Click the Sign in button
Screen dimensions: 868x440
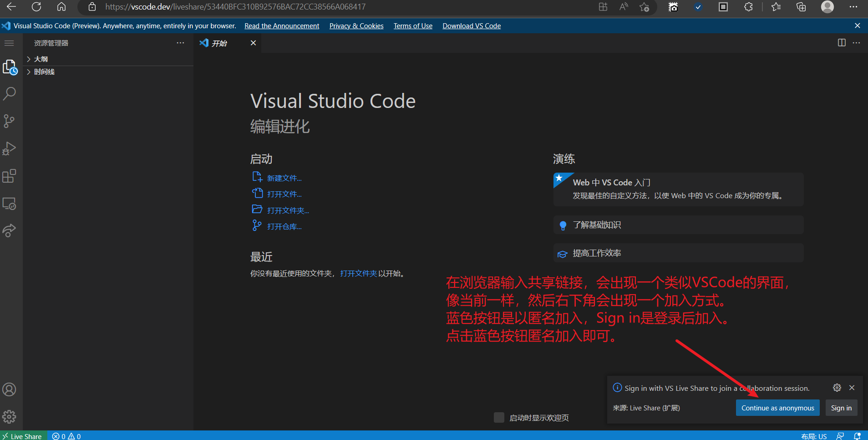pos(841,408)
